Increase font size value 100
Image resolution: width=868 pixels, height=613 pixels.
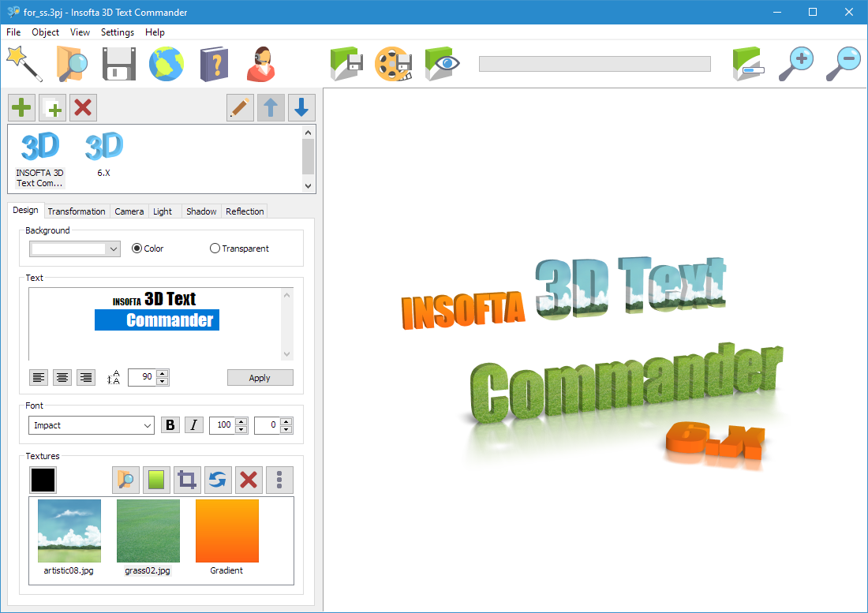pos(241,421)
